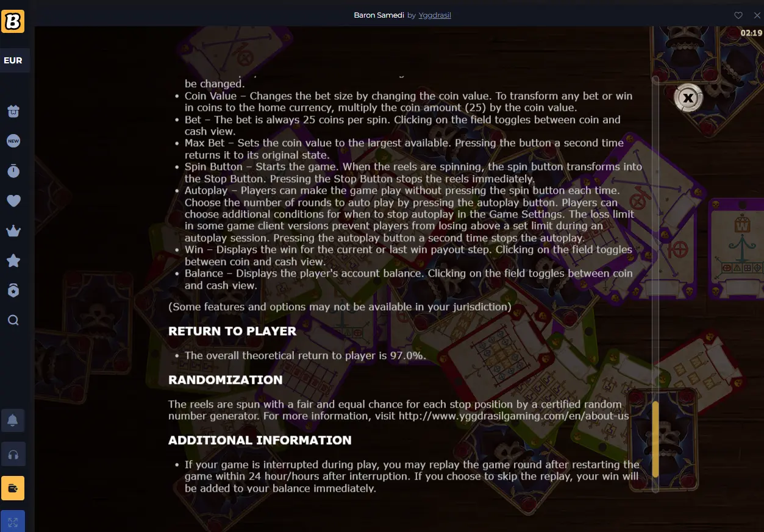Click the crown icon in sidebar
The width and height of the screenshot is (764, 532).
(13, 231)
